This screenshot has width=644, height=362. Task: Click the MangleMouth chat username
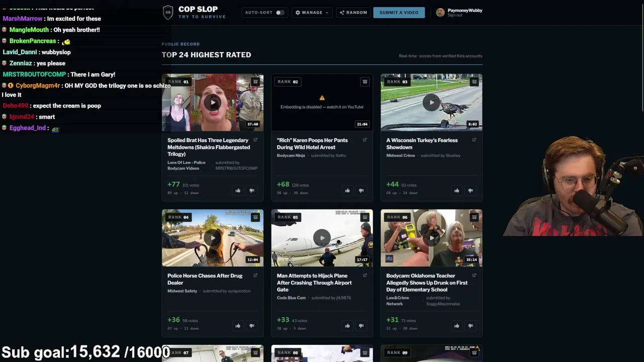(29, 30)
